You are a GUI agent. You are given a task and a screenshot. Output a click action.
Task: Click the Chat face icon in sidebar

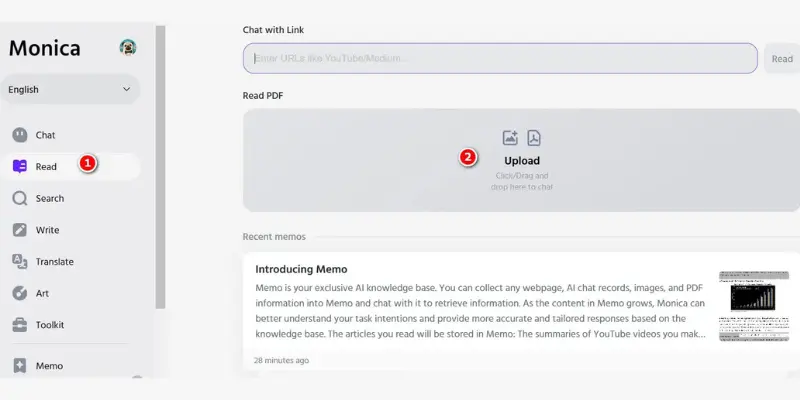point(19,135)
